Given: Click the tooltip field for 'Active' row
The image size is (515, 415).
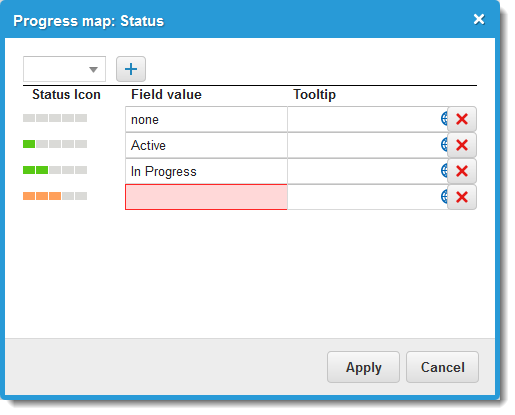Looking at the screenshot, I should click(x=363, y=145).
